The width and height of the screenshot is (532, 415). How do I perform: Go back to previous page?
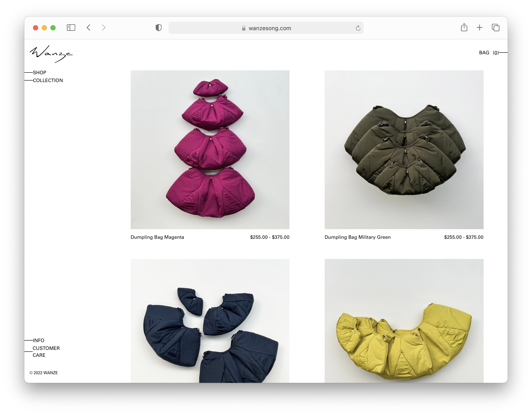[x=89, y=28]
